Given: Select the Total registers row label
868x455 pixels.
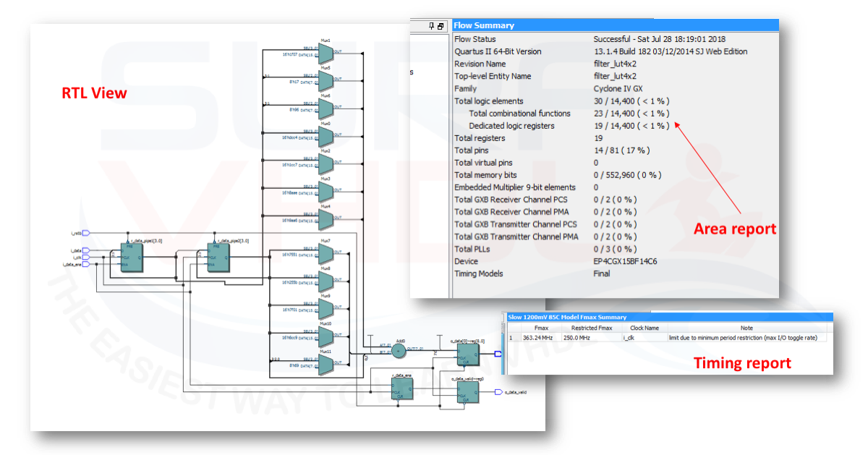Looking at the screenshot, I should click(480, 137).
